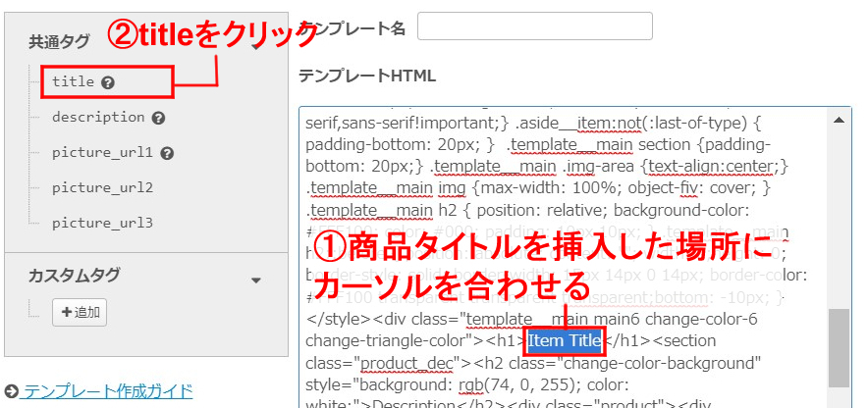This screenshot has height=408, width=868.
Task: Open help icon beside picture_url1
Action: [168, 154]
